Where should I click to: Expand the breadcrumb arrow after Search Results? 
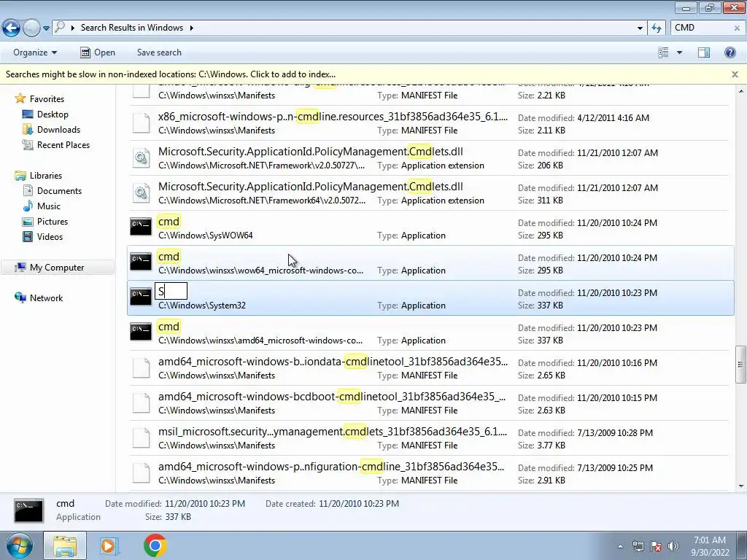pos(192,28)
